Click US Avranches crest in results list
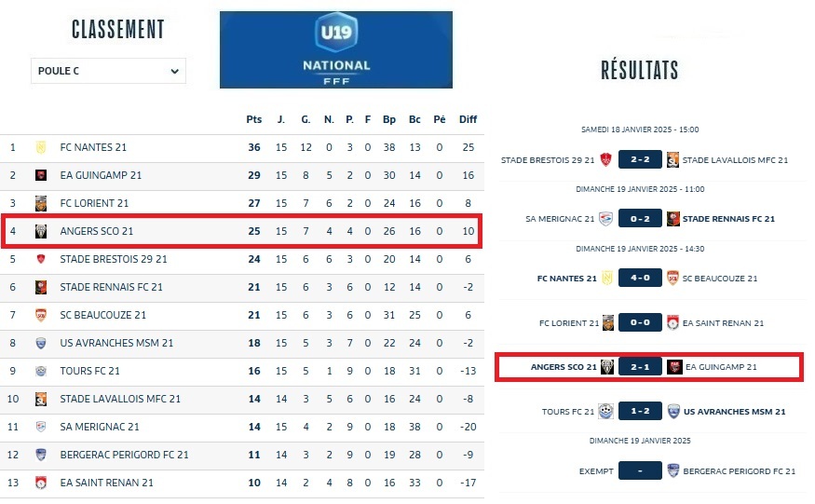Viewport: 815px width, 504px height. tap(672, 411)
